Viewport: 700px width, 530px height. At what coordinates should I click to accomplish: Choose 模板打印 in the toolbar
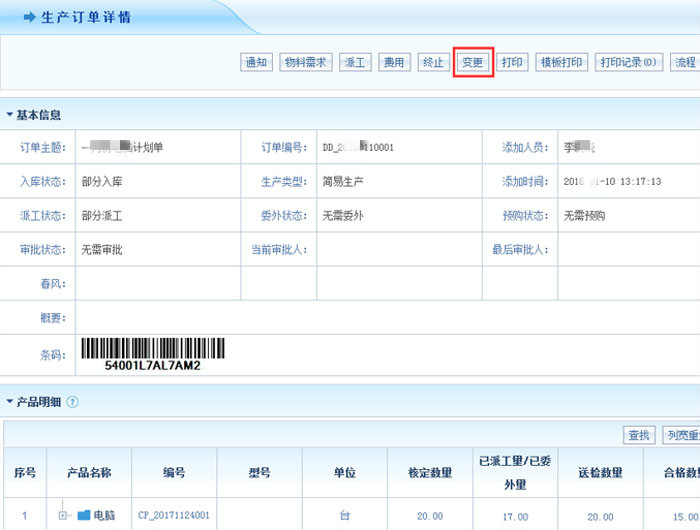[562, 62]
